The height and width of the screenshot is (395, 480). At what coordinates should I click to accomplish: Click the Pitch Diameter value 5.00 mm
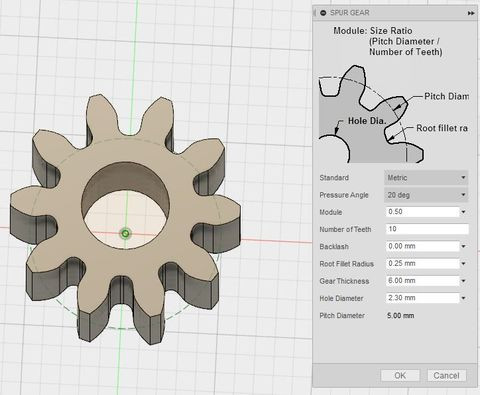(401, 316)
